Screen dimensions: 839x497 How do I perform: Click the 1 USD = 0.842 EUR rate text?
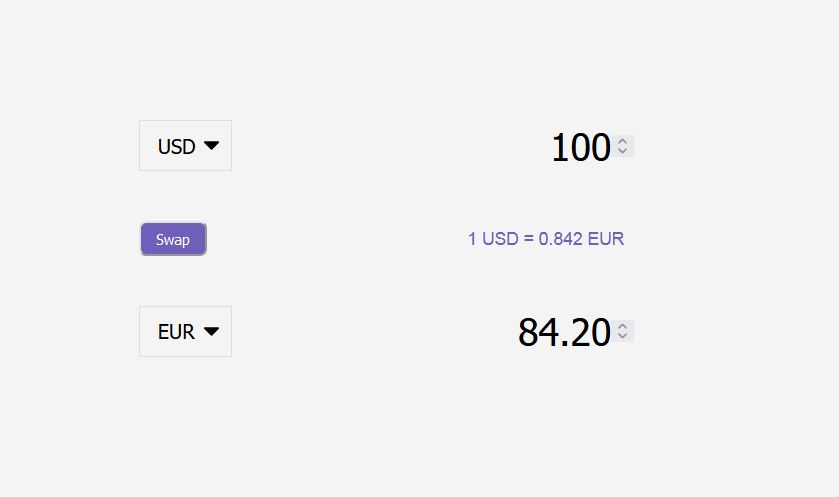pyautogui.click(x=546, y=239)
